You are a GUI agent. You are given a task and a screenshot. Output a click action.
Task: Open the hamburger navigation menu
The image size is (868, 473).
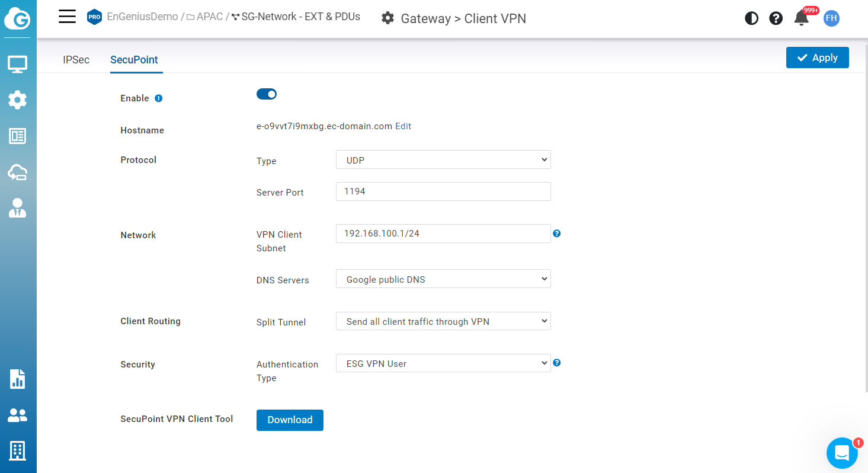(67, 17)
